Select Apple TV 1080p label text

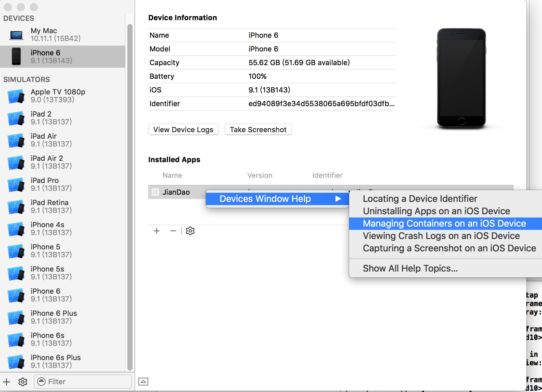[x=58, y=92]
